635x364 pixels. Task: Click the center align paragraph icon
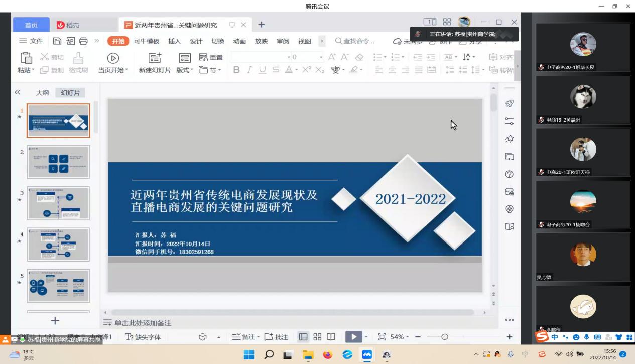click(x=392, y=70)
